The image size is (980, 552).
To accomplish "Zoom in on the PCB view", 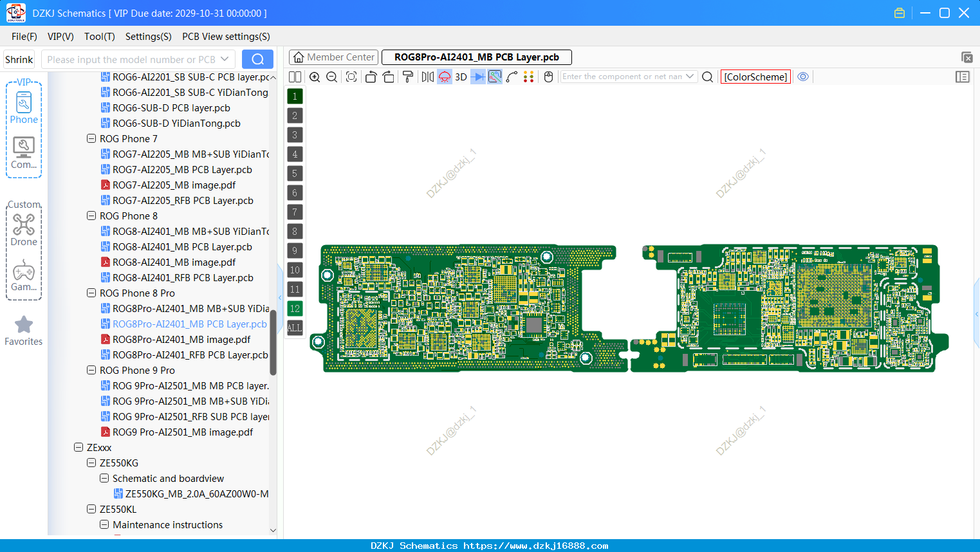I will click(315, 77).
